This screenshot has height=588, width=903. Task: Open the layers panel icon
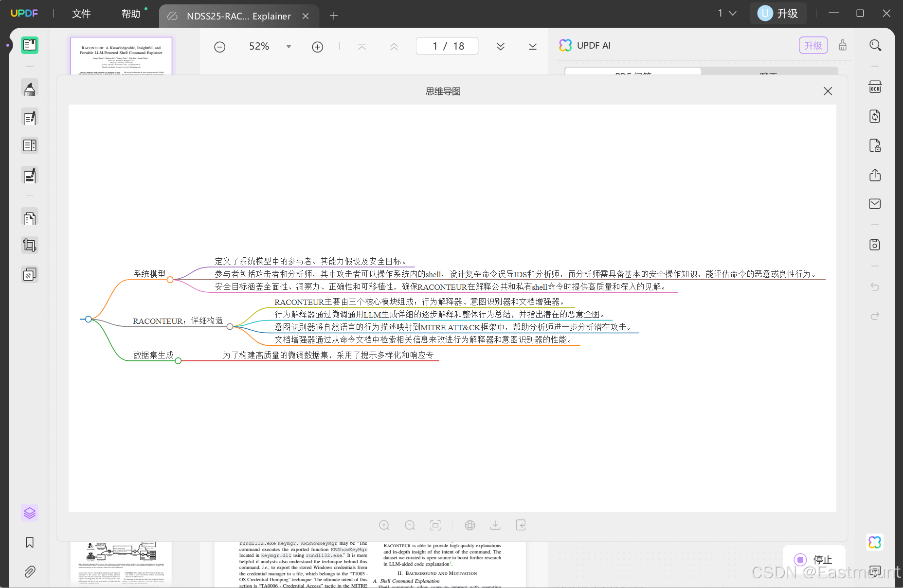30,513
